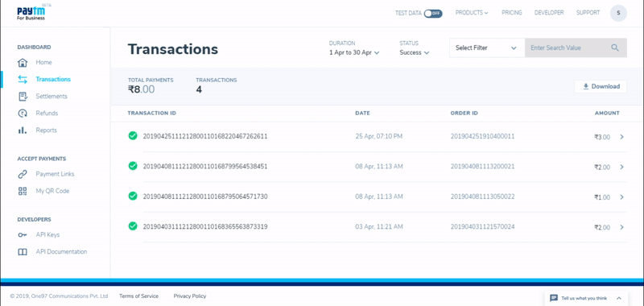Click the Refunds rupee icon
This screenshot has width=644, height=306.
pos(23,113)
